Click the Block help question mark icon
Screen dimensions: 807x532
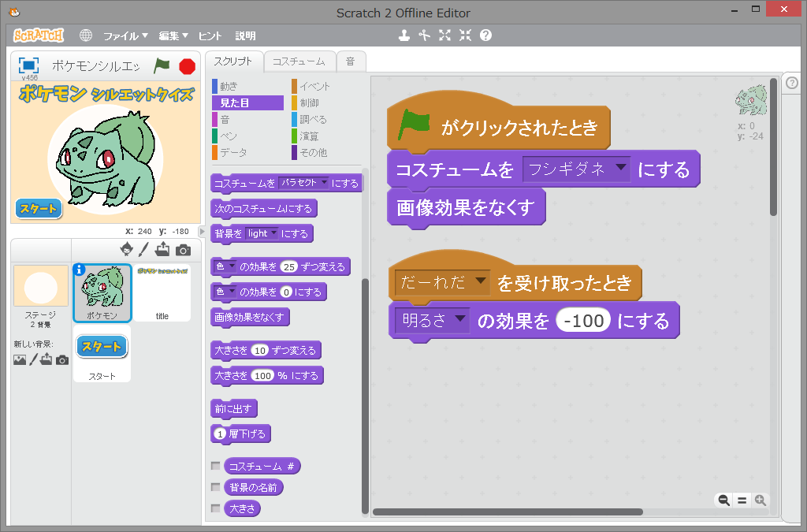click(x=485, y=35)
